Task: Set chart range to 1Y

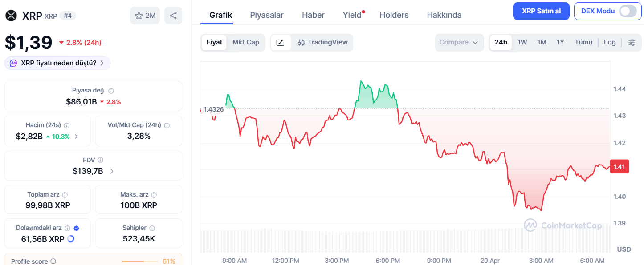Action: coord(560,43)
